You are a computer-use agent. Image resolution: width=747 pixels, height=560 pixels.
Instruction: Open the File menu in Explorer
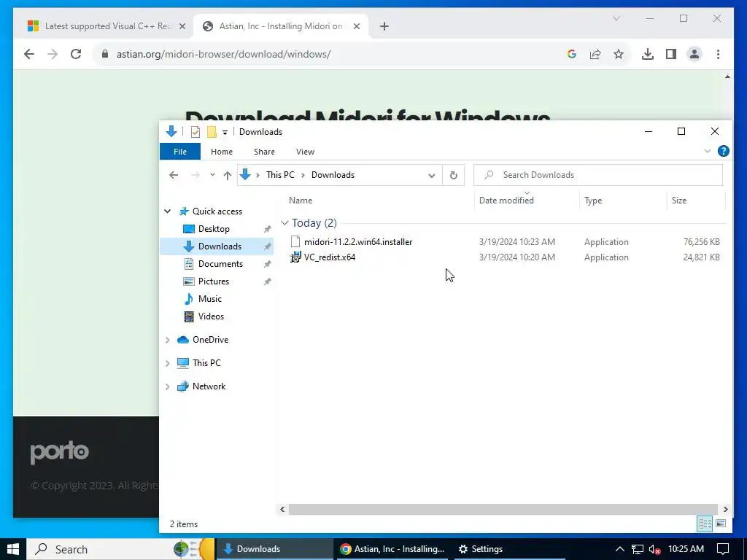click(180, 152)
